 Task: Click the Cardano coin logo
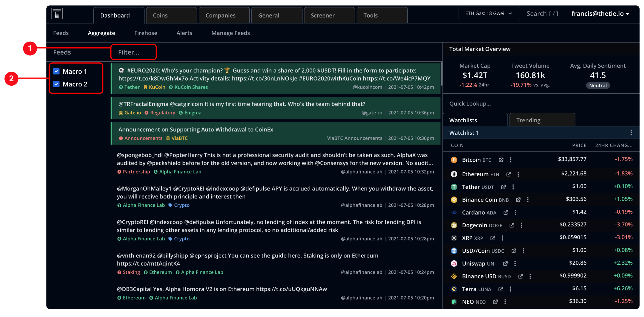(454, 212)
